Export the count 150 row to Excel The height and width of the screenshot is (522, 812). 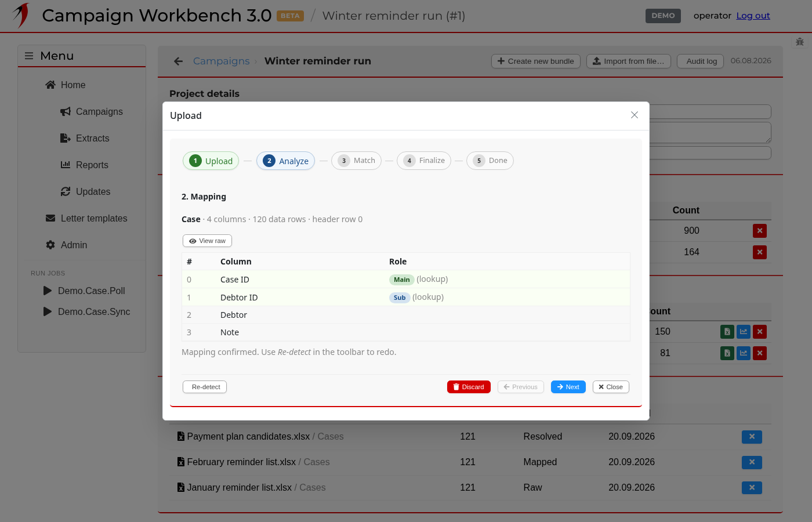(x=727, y=332)
